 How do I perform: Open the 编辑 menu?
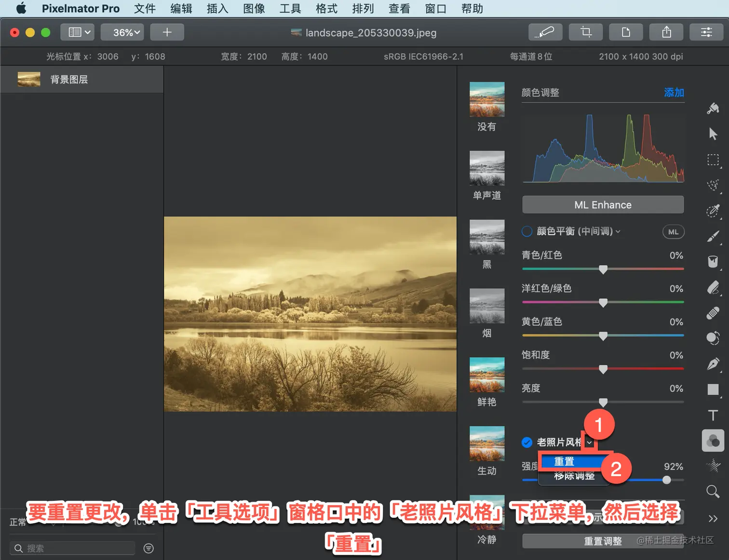181,8
